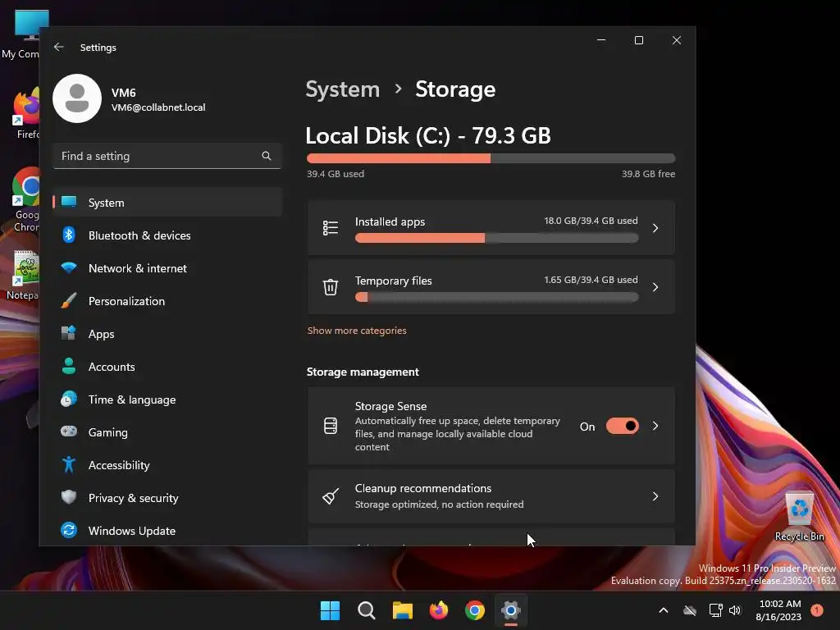
Task: Click the Privacy & security shield icon
Action: (x=69, y=497)
